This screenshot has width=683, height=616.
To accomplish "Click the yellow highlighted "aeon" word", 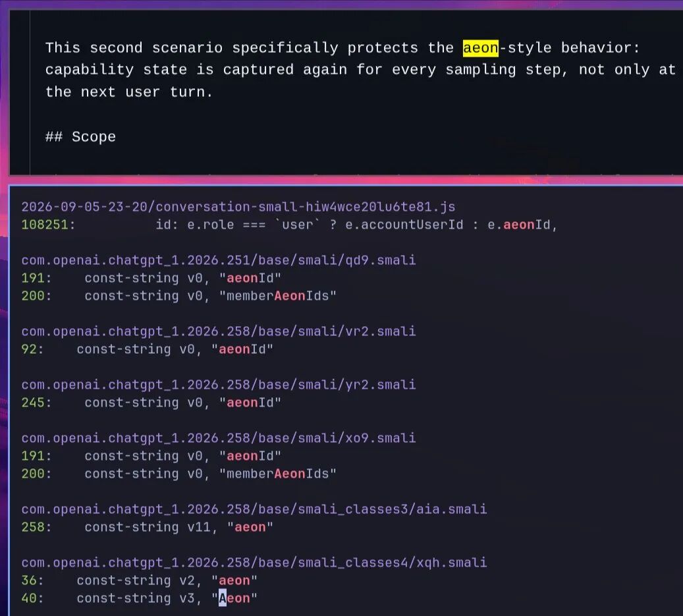I will pos(480,47).
